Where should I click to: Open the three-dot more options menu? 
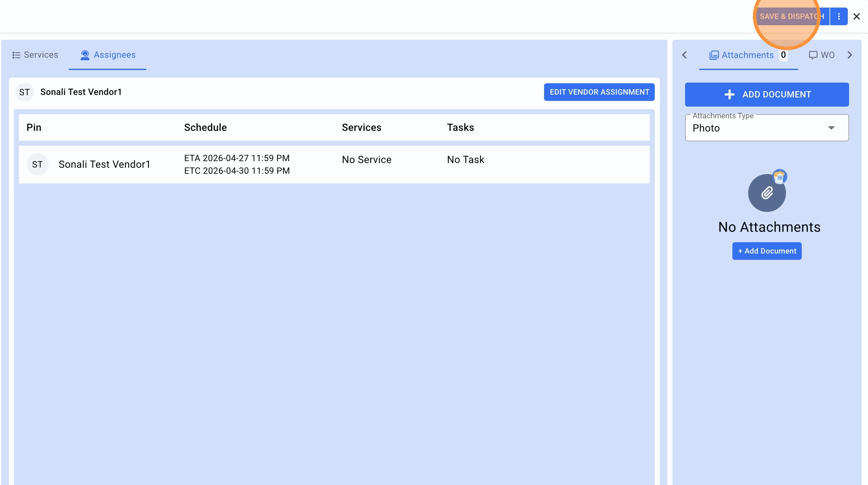839,16
